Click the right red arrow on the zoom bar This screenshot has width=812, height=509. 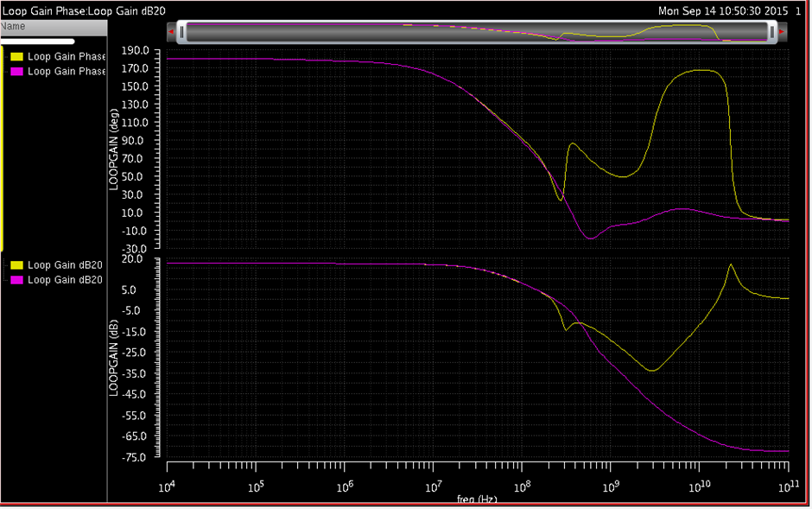pos(782,33)
